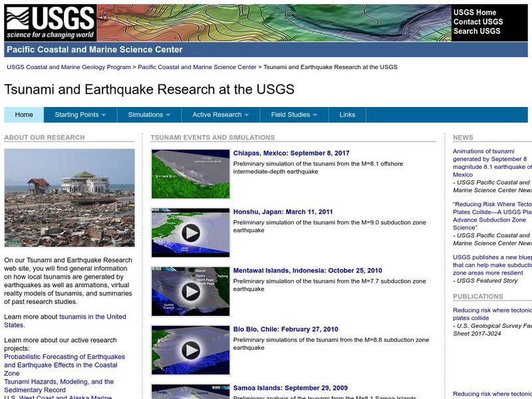Screen dimensions: 532x399
Task: Click the Publications section heading
Action: (x=477, y=297)
